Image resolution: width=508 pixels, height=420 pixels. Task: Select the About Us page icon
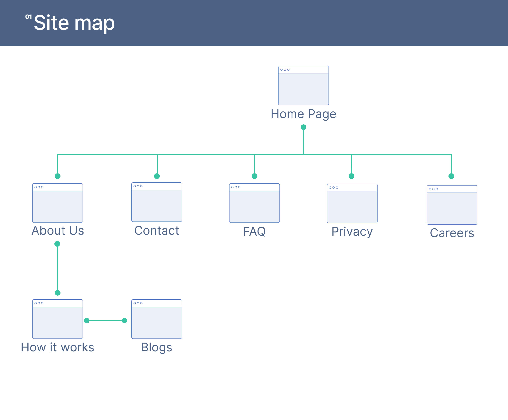pyautogui.click(x=58, y=203)
